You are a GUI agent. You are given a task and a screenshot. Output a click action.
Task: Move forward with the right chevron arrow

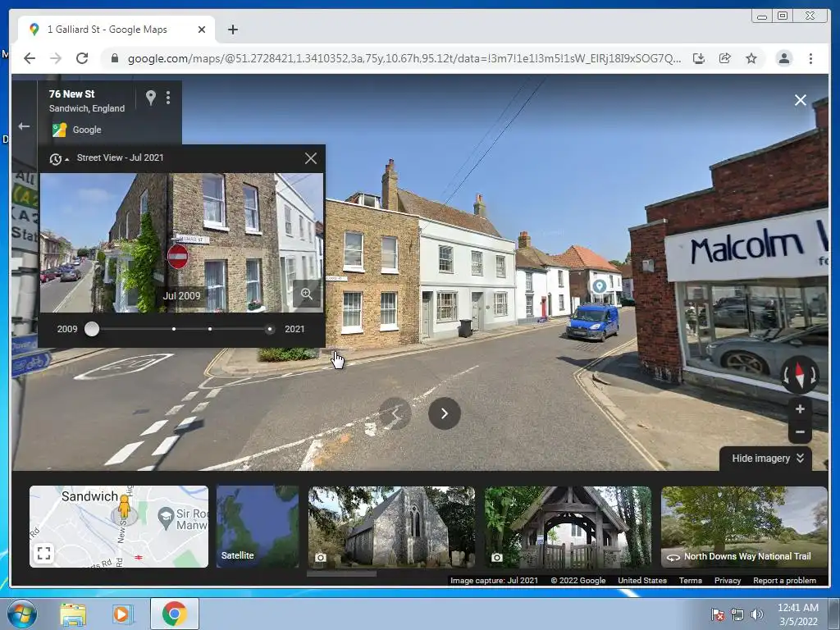point(444,413)
